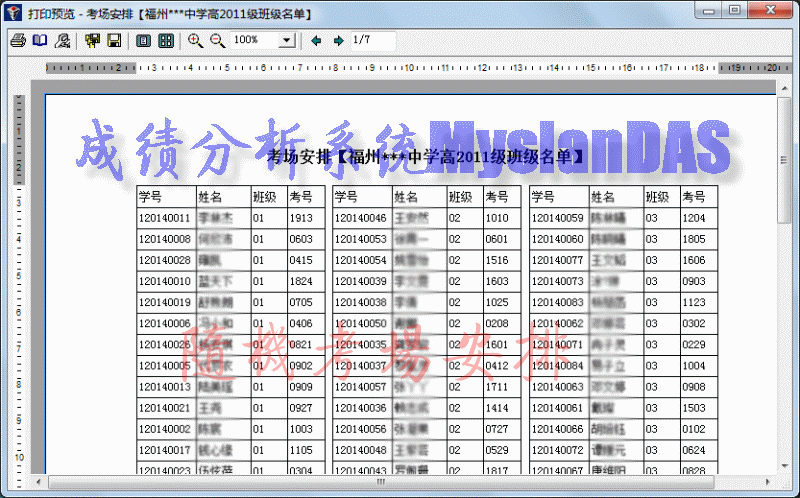This screenshot has height=498, width=800.
Task: Go to next page with right arrow
Action: tap(338, 41)
